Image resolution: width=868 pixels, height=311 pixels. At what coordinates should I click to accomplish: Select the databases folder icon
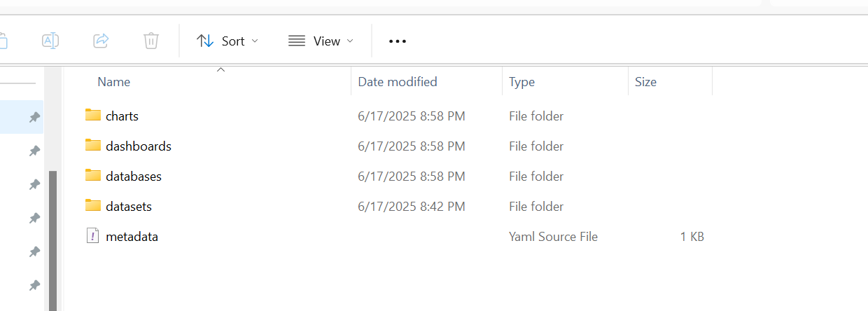coord(93,175)
